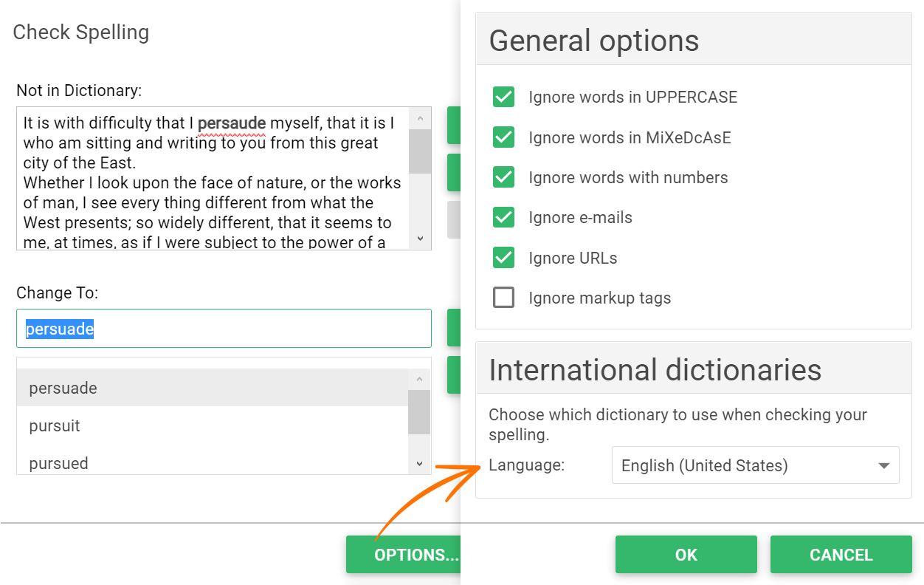Toggle the Ignore URLs checkbox

tap(504, 258)
